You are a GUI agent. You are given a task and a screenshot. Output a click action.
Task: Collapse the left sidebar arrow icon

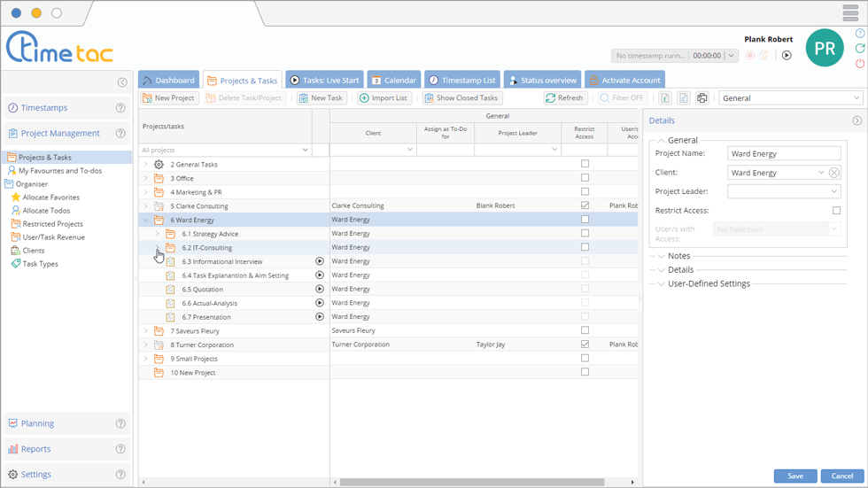click(122, 82)
